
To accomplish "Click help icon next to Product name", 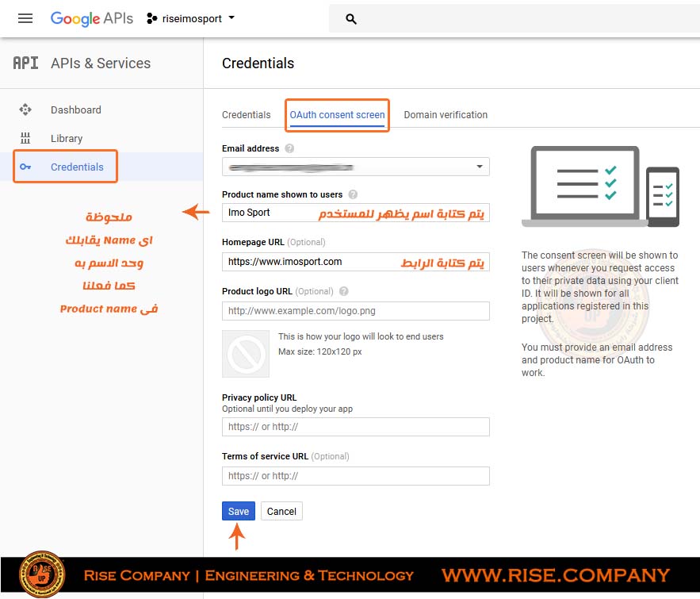I will [353, 194].
